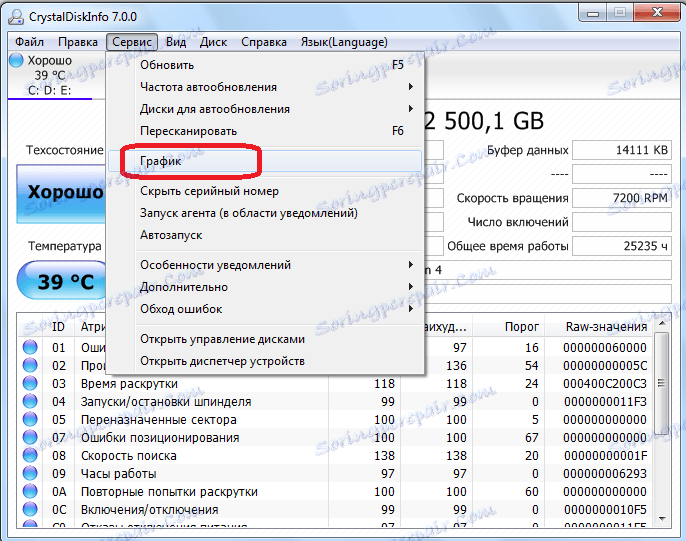The width and height of the screenshot is (686, 541).
Task: Open the Вид menu
Action: click(x=176, y=42)
